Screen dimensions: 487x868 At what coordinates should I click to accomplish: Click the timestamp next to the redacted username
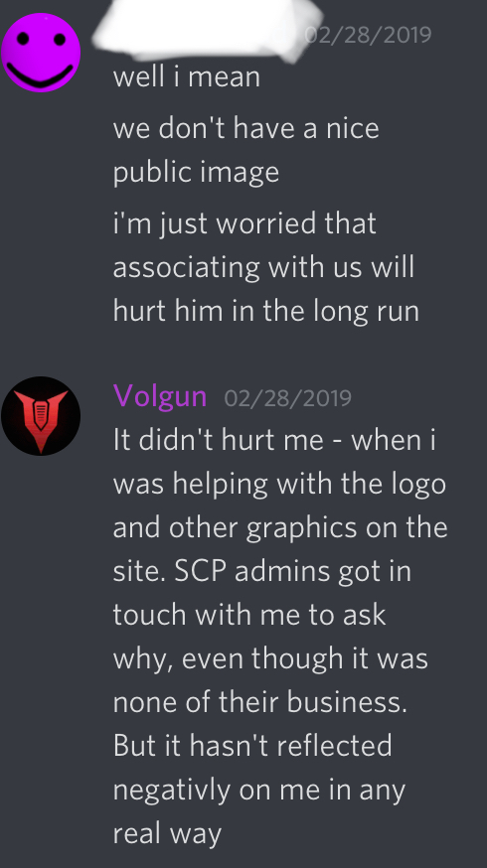point(369,35)
